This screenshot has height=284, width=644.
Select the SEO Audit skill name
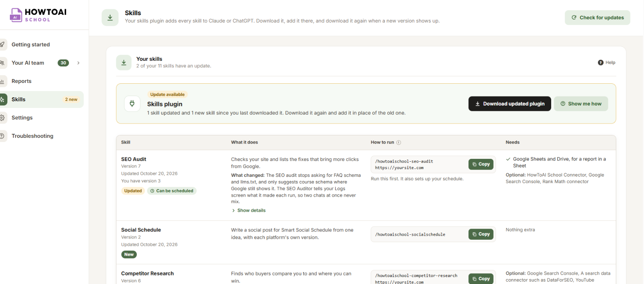click(x=133, y=159)
